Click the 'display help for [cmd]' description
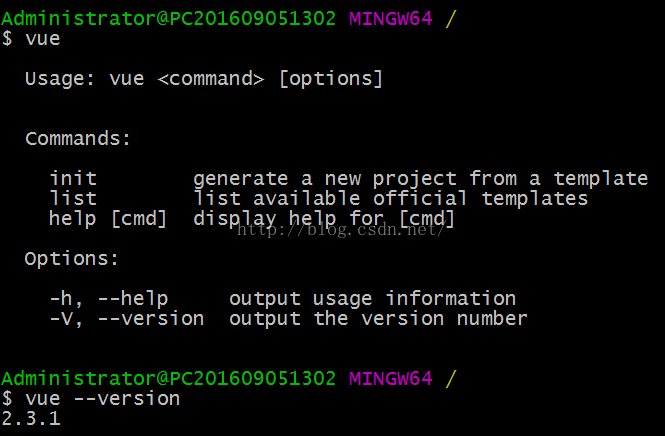This screenshot has width=665, height=436. [324, 219]
